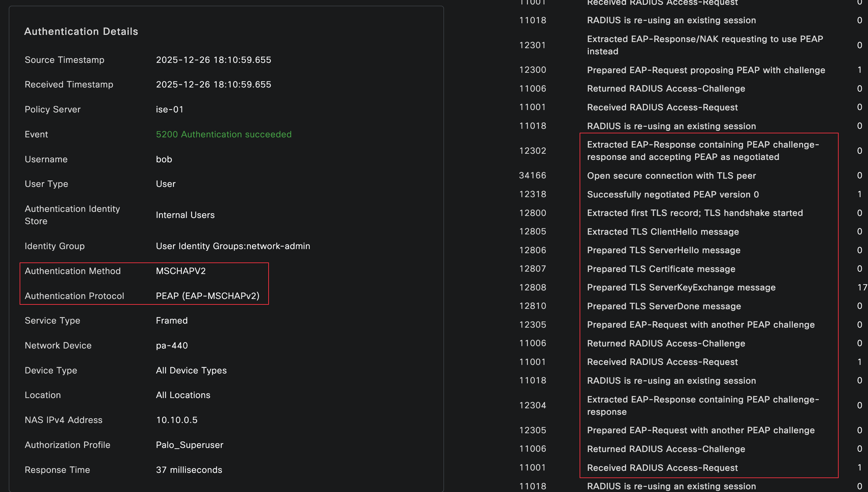868x492 pixels.
Task: Click Successfully negotiated PEAP version 0 step
Action: point(673,194)
